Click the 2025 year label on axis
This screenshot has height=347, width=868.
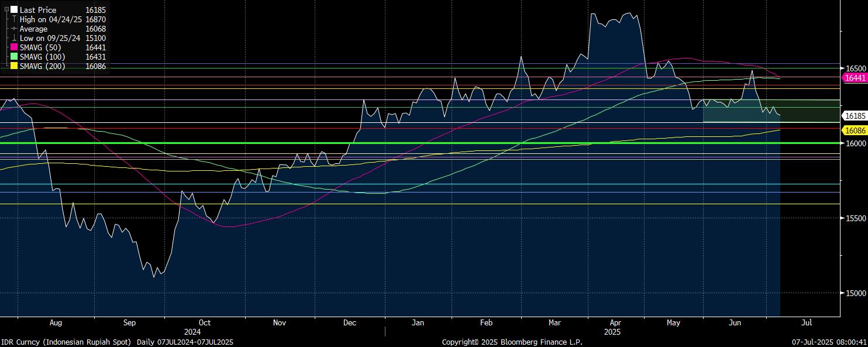coord(612,332)
